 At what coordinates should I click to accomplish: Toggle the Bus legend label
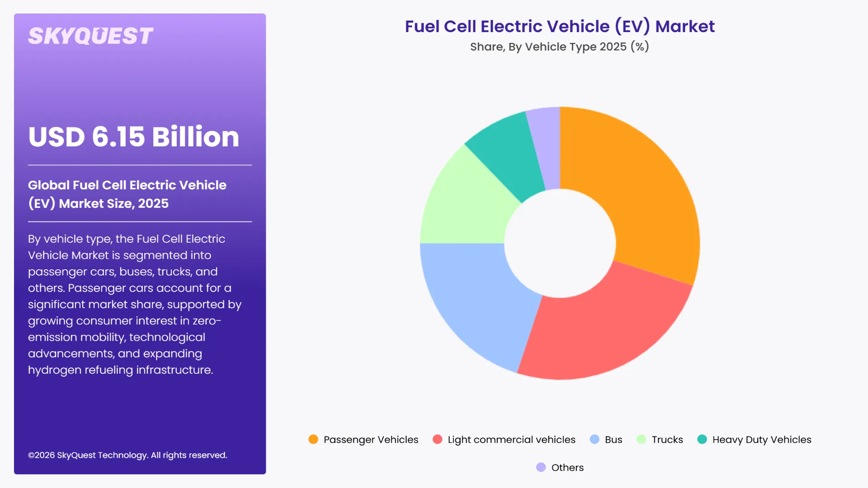(x=613, y=440)
